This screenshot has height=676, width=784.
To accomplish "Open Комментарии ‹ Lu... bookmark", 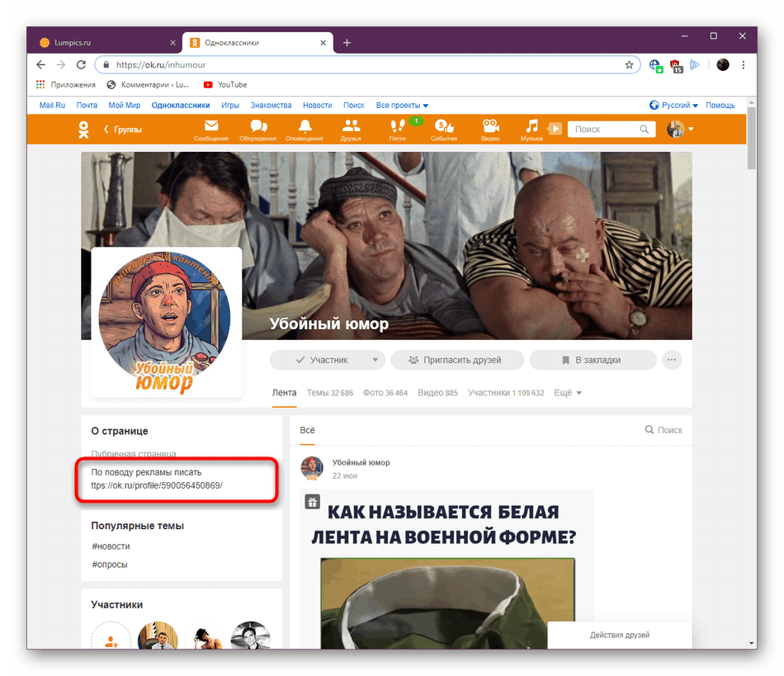I will [149, 84].
